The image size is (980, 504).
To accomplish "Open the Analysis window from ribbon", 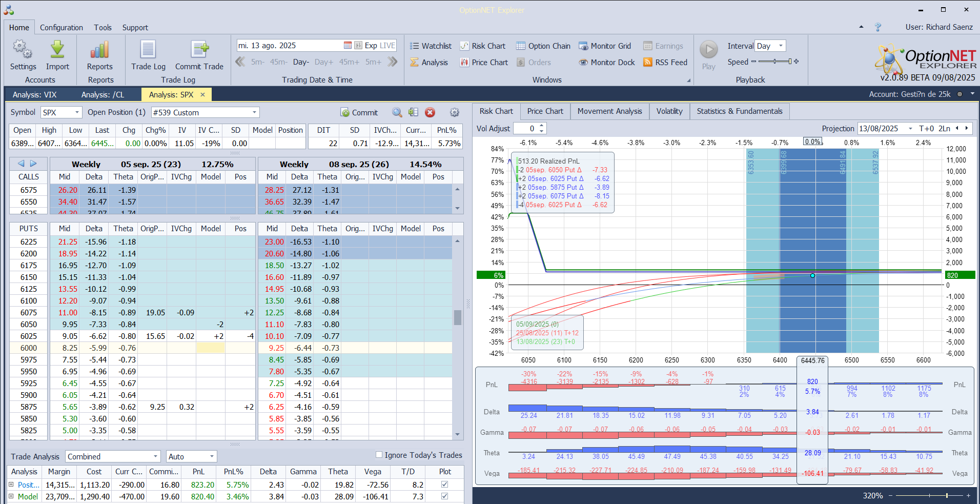I will click(429, 63).
